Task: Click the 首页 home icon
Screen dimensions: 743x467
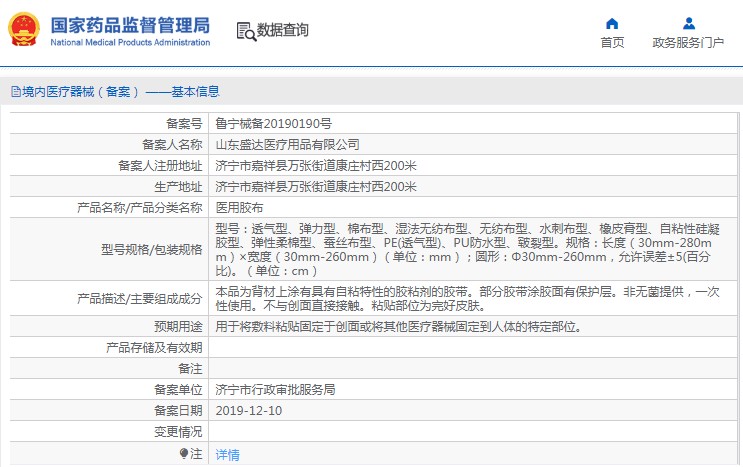Action: [x=612, y=23]
